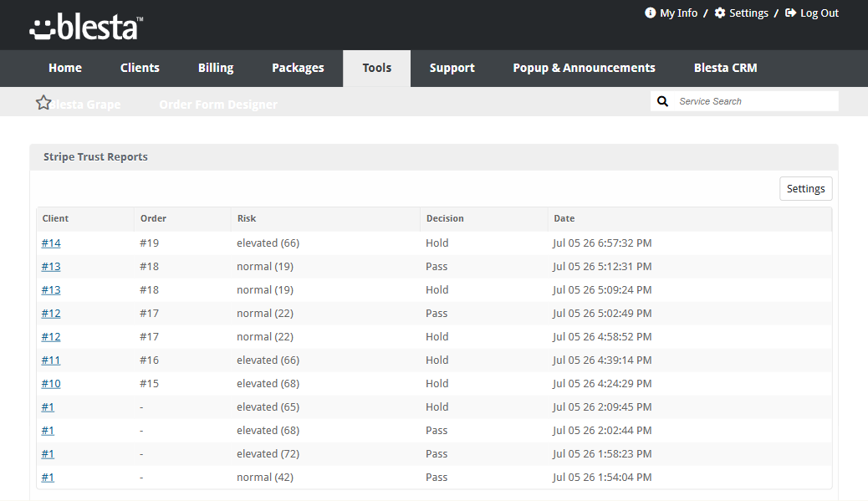Screen dimensions: 868x501
Task: Open client #14 link
Action: 51,243
